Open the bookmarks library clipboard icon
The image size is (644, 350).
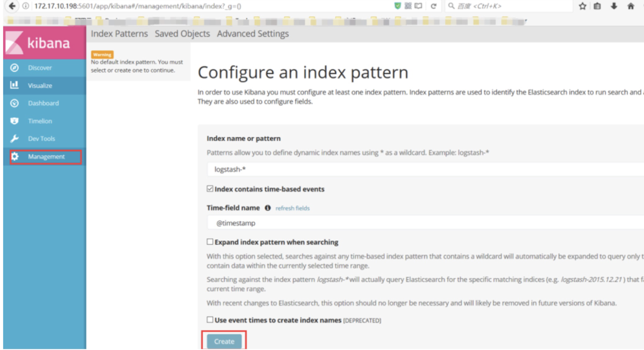[597, 6]
